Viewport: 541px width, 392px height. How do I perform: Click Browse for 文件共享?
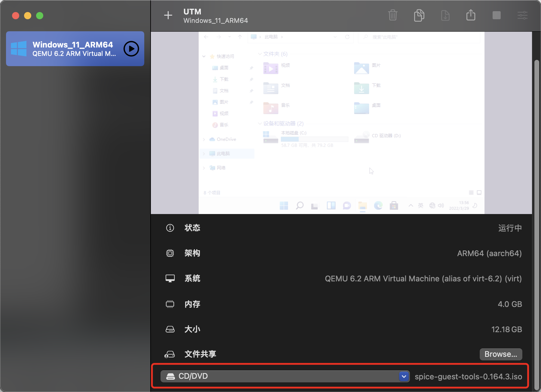500,354
